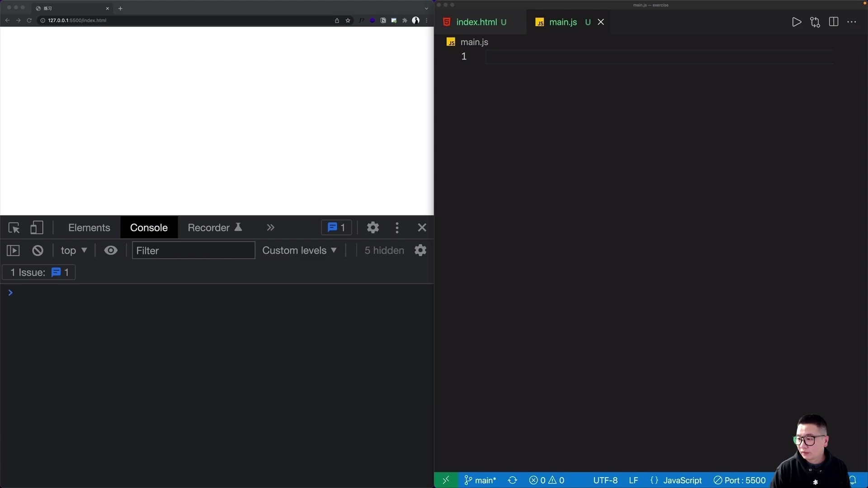This screenshot has width=868, height=488.
Task: Click the main* git branch indicator
Action: (480, 480)
